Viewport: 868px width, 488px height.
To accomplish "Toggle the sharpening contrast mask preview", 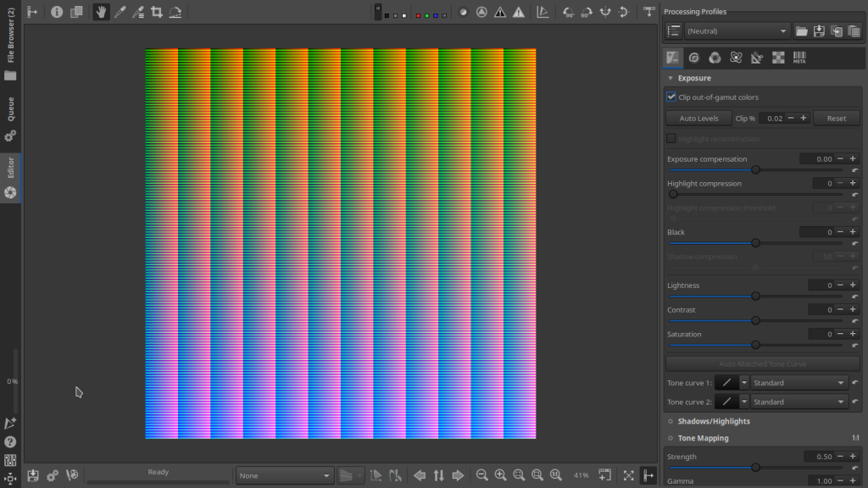I will tap(481, 12).
